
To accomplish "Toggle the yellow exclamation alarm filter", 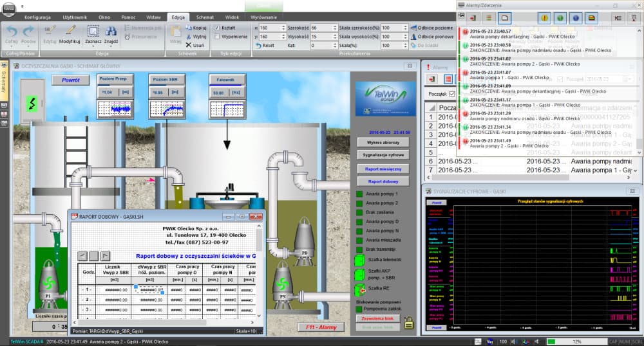I will pos(545,17).
